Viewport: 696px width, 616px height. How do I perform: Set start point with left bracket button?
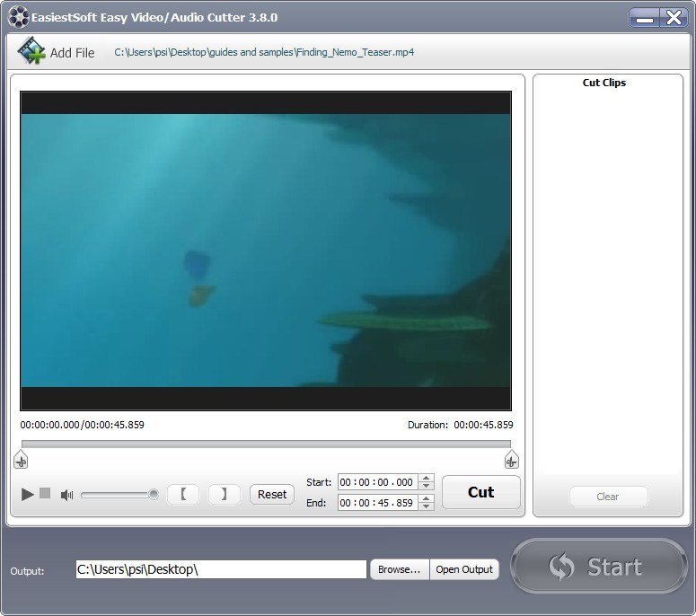(183, 494)
